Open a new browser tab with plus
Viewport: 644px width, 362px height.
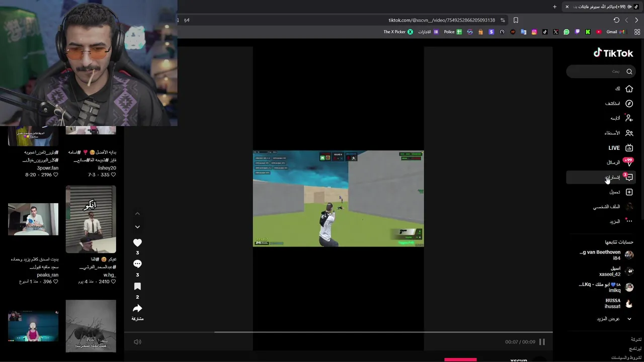tap(554, 7)
